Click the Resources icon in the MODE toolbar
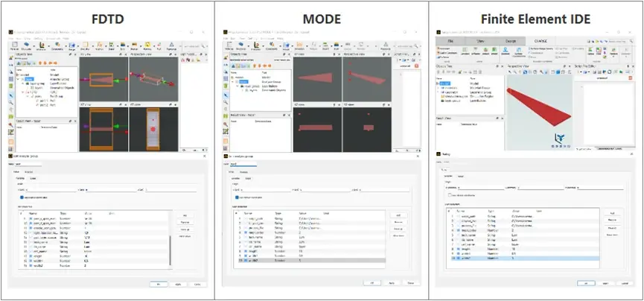Image resolution: width=644 pixels, height=301 pixels. coord(386,46)
